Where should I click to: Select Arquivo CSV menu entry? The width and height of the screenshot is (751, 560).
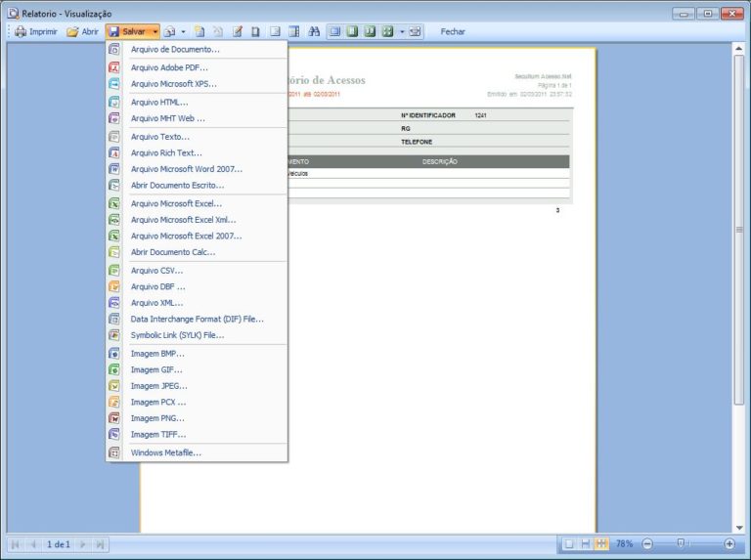tap(157, 270)
